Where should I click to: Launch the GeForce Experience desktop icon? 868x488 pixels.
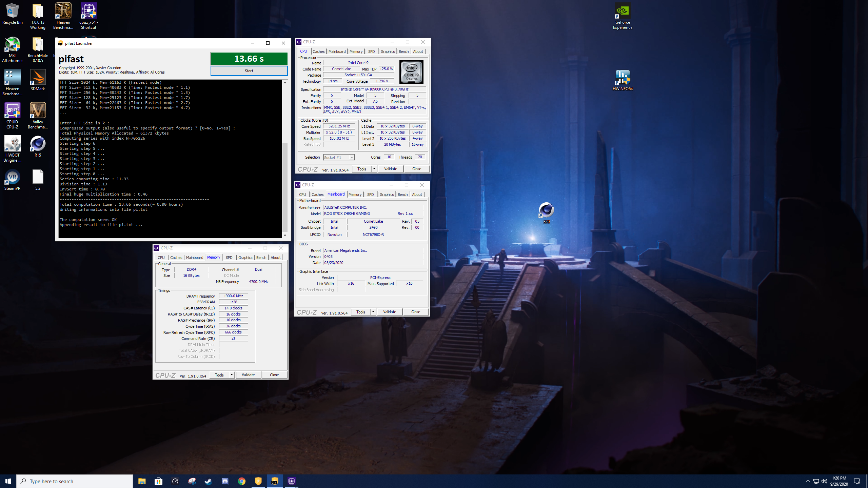point(623,16)
